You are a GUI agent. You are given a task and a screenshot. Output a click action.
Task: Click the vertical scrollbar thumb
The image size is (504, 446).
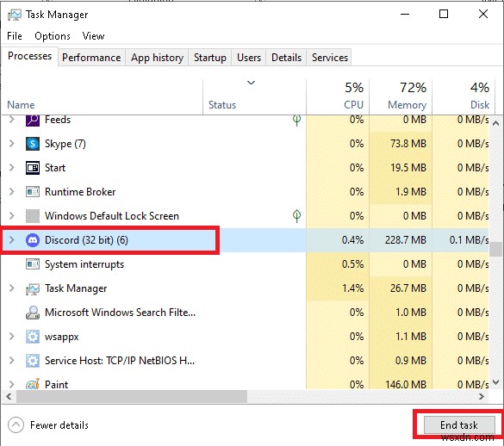point(495,249)
